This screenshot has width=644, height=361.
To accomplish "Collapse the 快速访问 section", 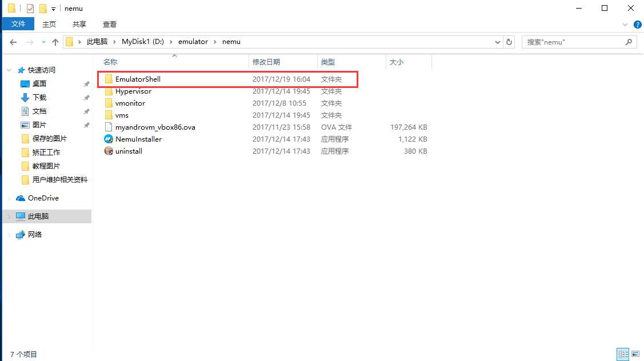I will (x=9, y=69).
